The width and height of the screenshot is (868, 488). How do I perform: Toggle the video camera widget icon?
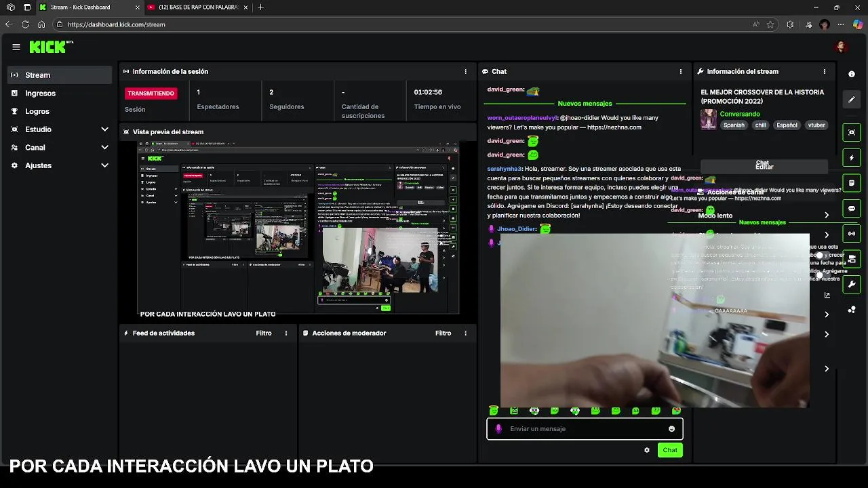pos(852,259)
